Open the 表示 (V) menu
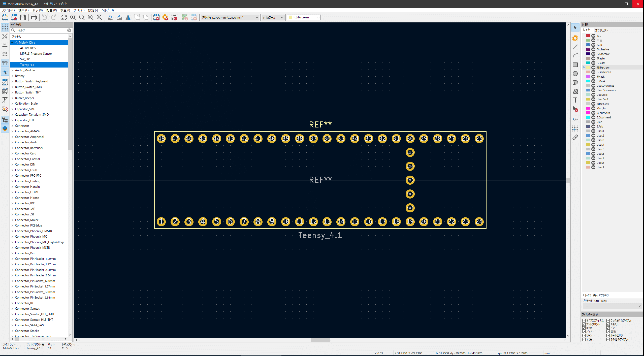 tap(37, 10)
